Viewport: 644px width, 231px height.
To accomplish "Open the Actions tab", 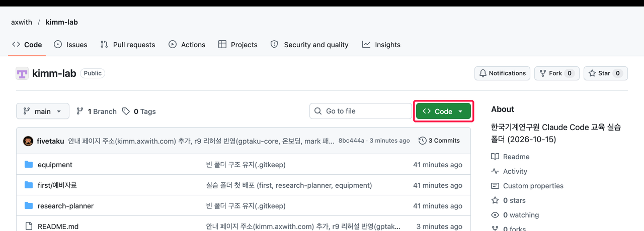I will [x=187, y=45].
